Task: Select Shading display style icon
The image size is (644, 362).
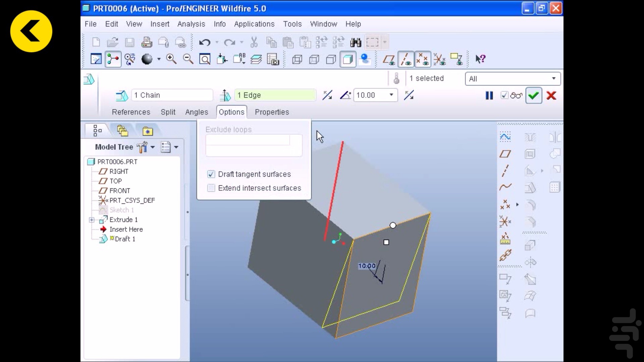Action: pos(348,60)
